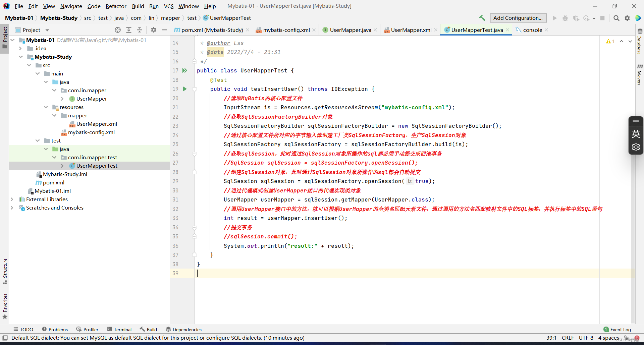This screenshot has height=345, width=644.
Task: Click Run with Coverage toolbar icon
Action: click(576, 18)
